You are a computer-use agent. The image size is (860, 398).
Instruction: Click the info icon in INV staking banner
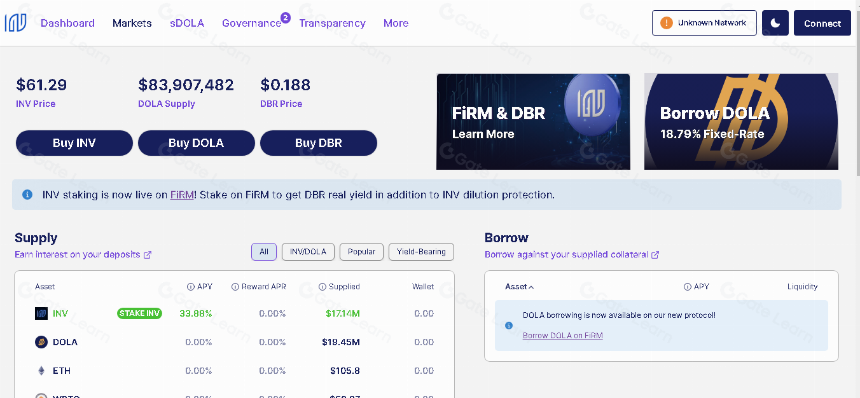(x=27, y=195)
